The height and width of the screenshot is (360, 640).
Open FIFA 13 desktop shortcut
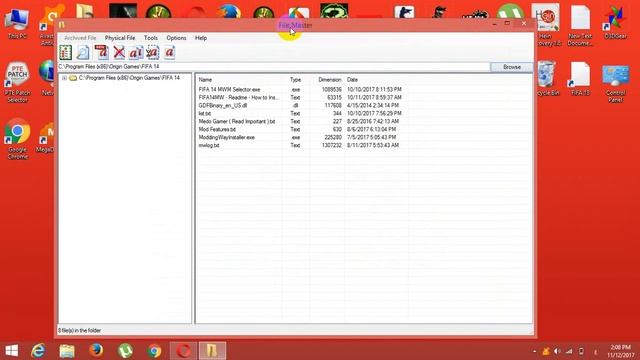(580, 79)
